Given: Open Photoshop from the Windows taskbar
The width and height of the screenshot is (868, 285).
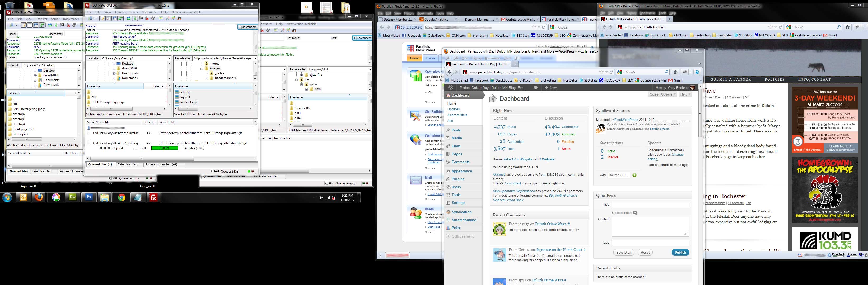Looking at the screenshot, I should [89, 197].
